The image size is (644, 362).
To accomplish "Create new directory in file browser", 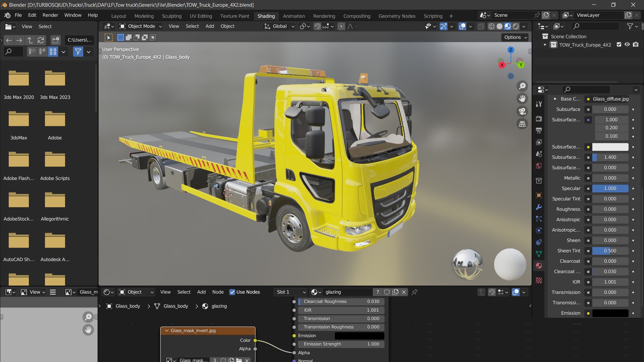I will 56,40.
